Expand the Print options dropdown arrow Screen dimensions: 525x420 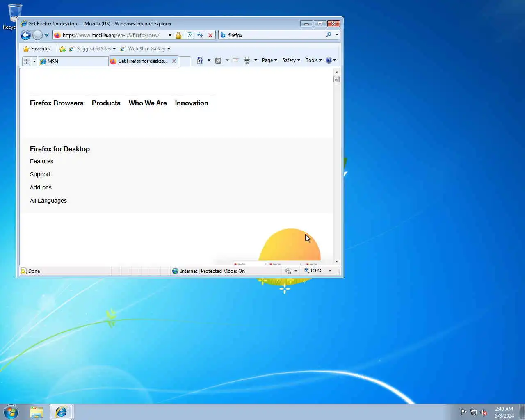(x=256, y=60)
